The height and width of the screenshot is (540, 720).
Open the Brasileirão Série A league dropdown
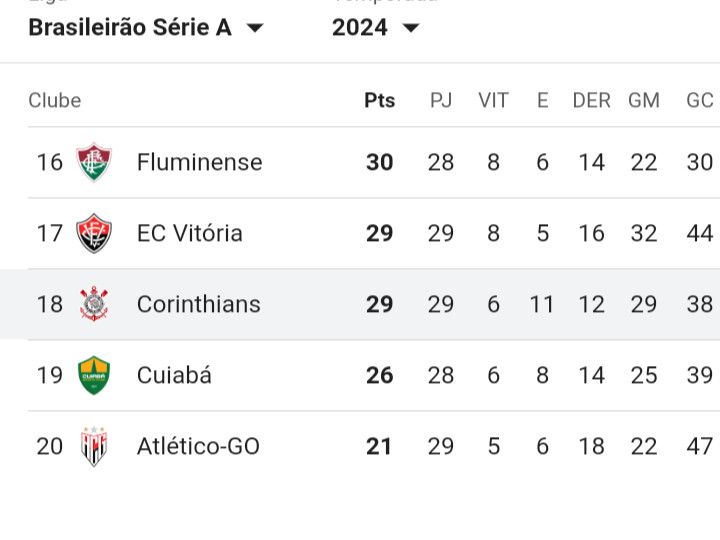(146, 28)
